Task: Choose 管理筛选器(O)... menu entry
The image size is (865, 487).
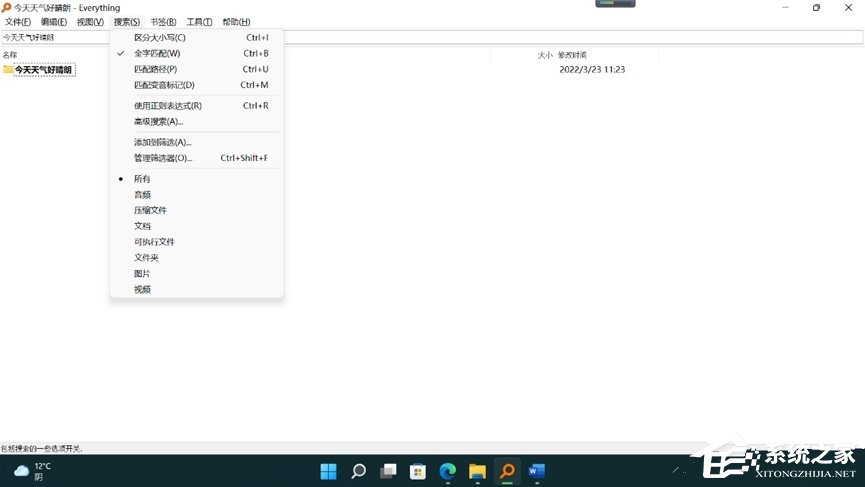Action: coord(162,158)
